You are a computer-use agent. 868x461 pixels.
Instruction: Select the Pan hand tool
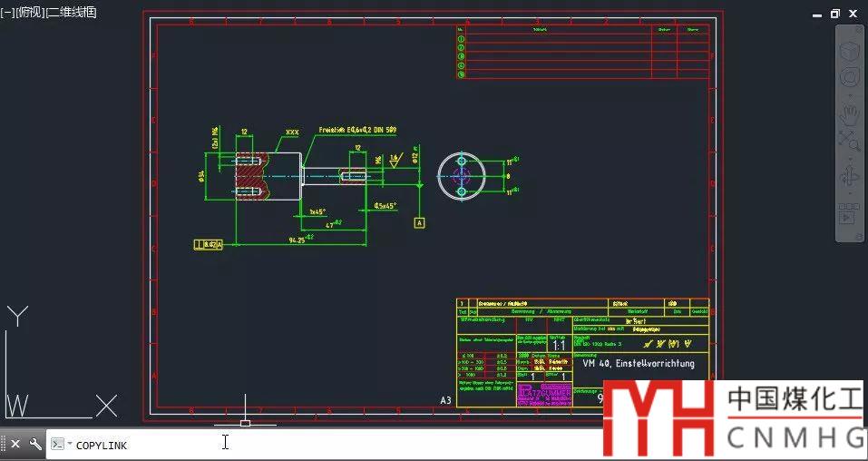[849, 114]
